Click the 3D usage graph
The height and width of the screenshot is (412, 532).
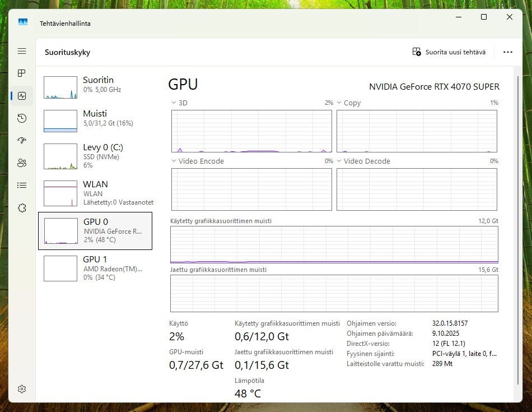251,131
